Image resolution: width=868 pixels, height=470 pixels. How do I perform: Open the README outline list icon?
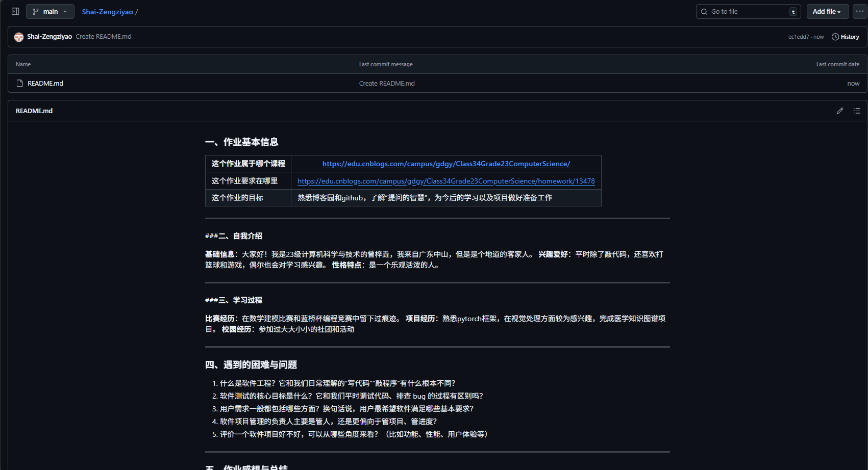857,111
